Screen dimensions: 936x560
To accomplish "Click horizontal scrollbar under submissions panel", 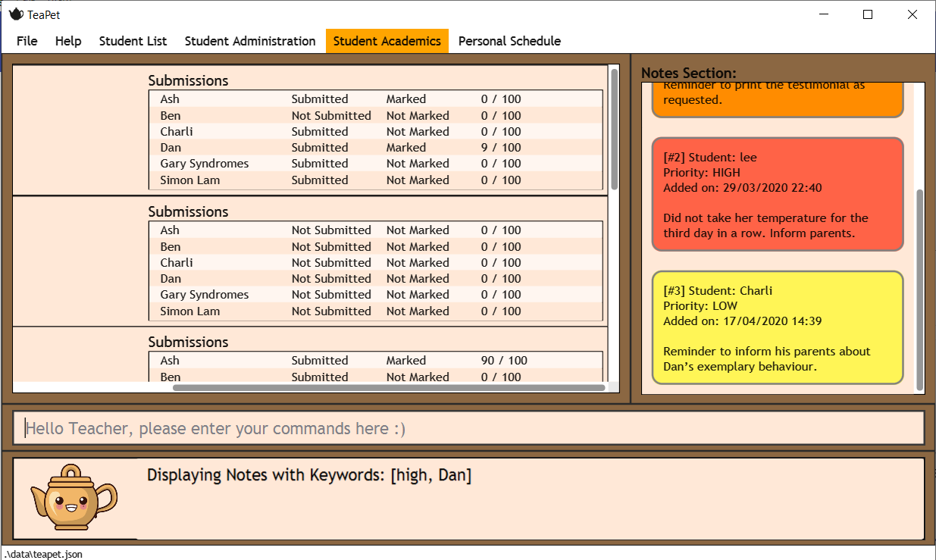I will (x=389, y=387).
